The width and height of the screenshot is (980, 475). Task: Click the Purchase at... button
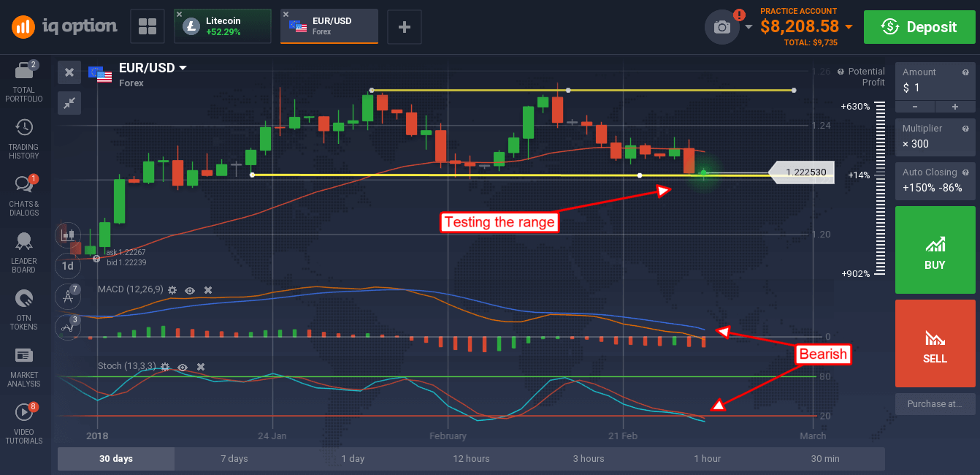tap(935, 403)
